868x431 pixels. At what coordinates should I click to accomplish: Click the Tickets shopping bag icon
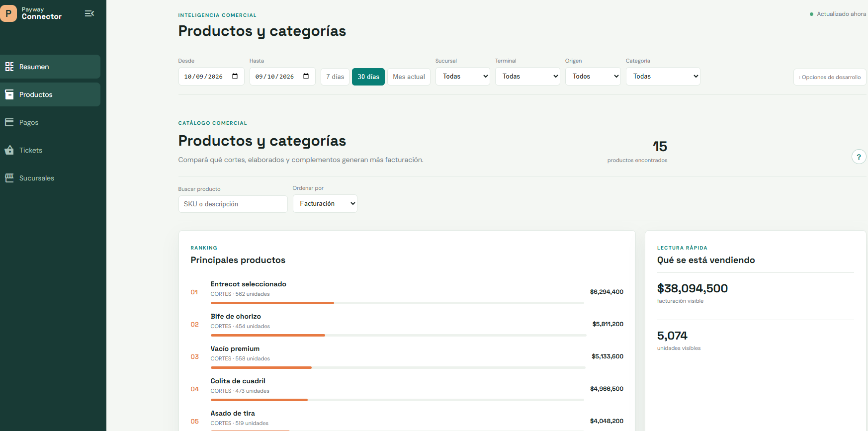[9, 150]
